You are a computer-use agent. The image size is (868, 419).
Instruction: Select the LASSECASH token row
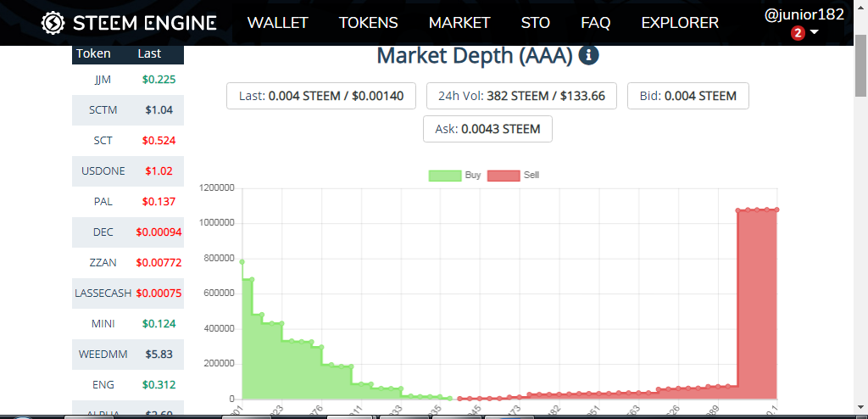point(128,293)
